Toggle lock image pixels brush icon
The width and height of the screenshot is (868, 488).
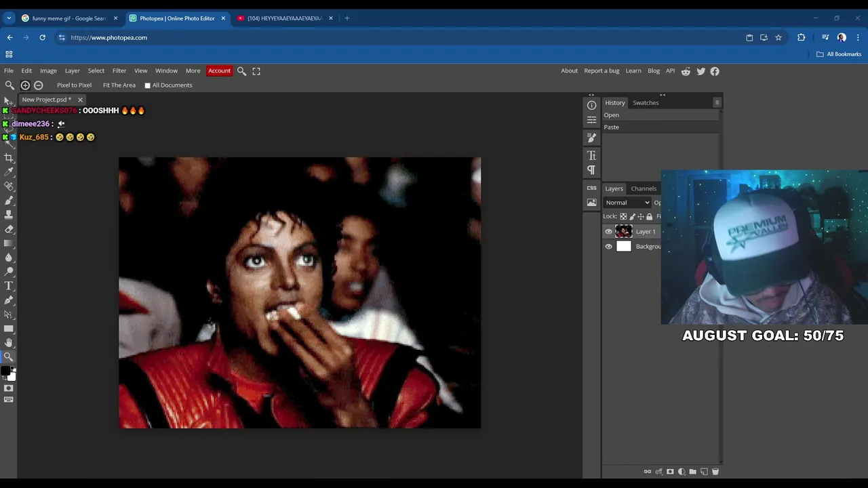coord(632,217)
